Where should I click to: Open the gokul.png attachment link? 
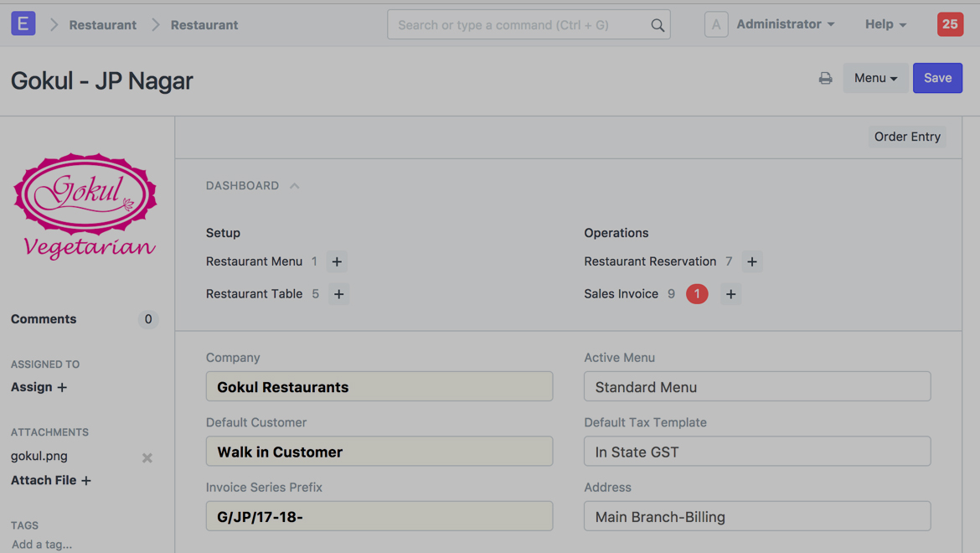click(x=39, y=456)
